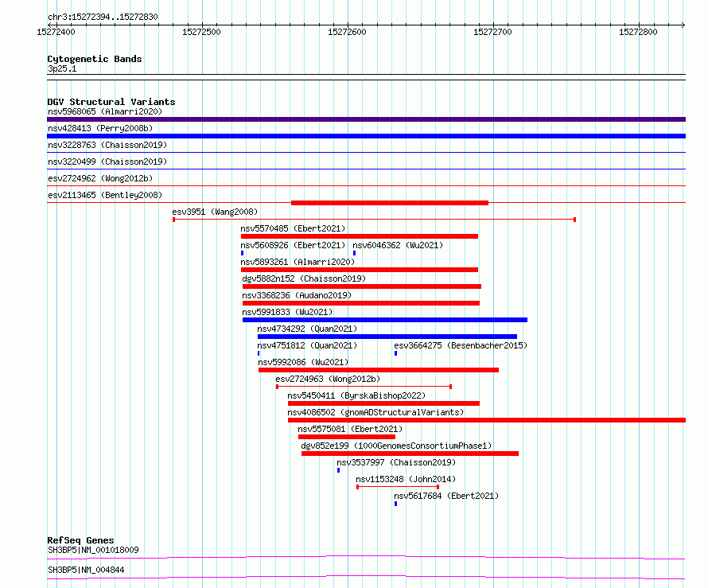
Task: Click small blue nsv3537997 marker
Action: (339, 470)
